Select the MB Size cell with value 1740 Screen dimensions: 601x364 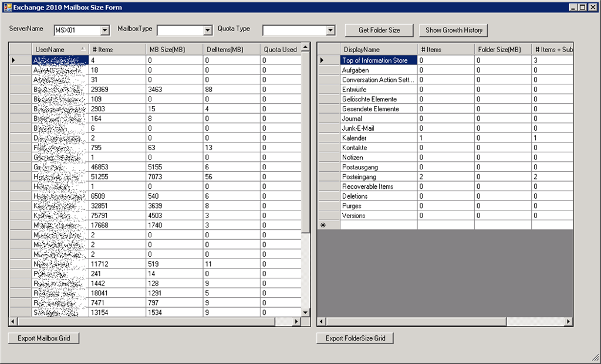pos(174,226)
